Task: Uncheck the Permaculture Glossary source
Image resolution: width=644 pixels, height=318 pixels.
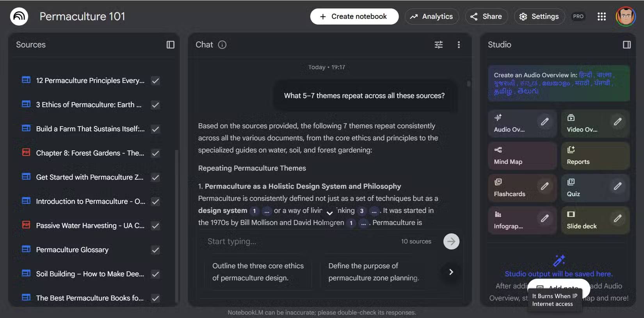Action: pyautogui.click(x=155, y=250)
